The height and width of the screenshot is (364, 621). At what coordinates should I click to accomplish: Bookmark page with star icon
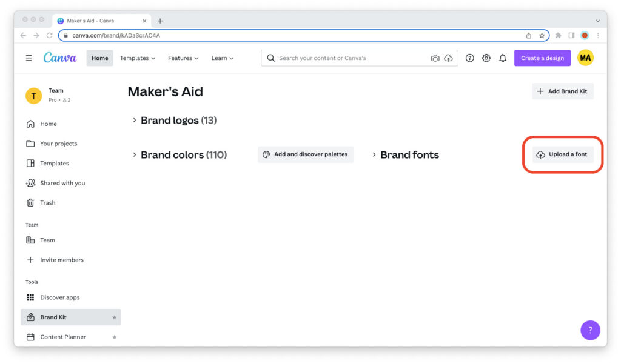(x=542, y=36)
